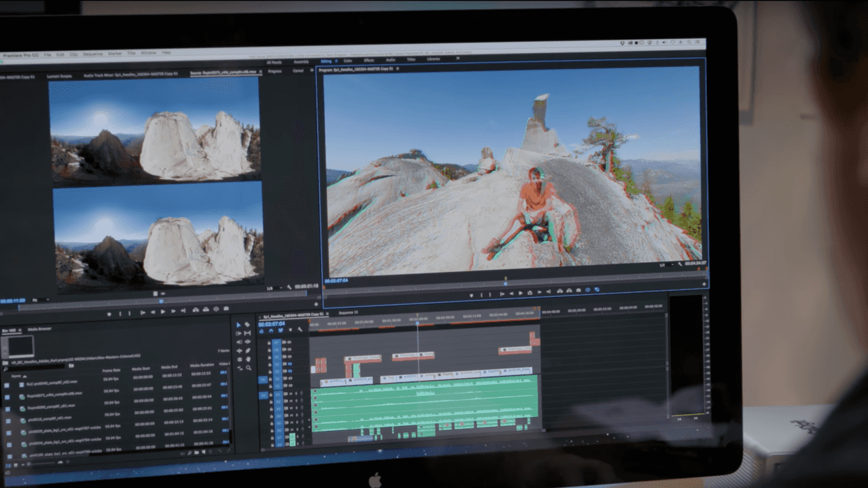Open Source monitor resolution 1/4 dropdown

[273, 289]
